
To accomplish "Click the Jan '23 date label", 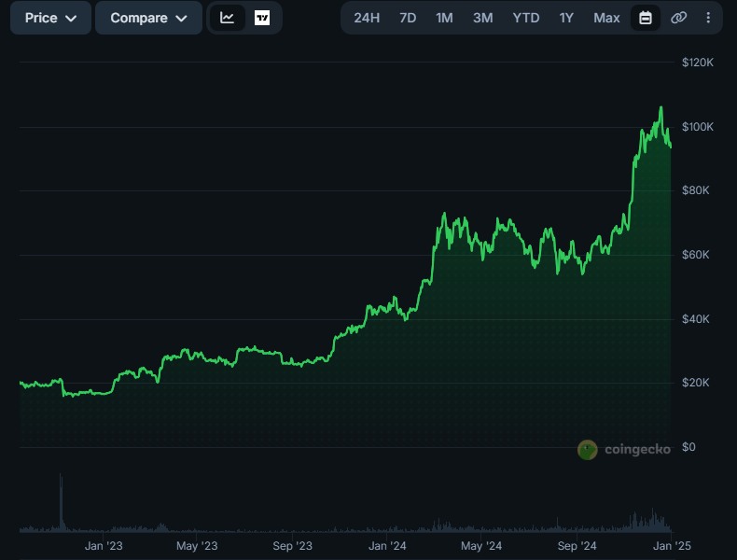I will [104, 546].
